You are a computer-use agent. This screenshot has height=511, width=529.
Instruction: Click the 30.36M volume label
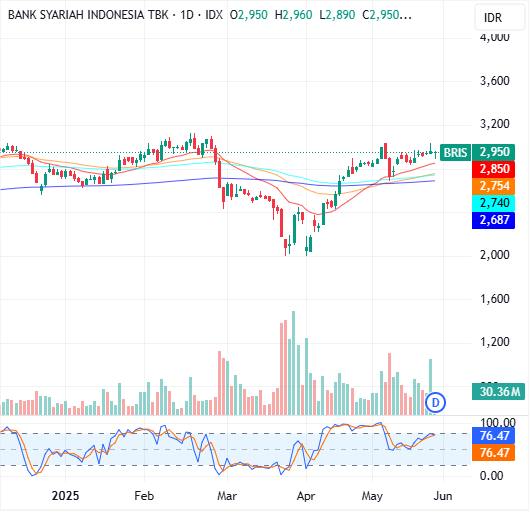[x=498, y=392]
